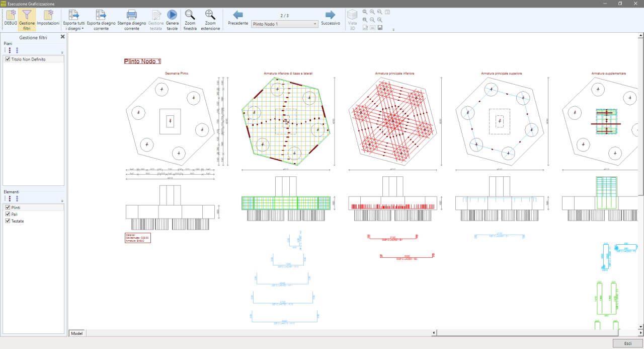Activate Zoom finestra magnifier tool
This screenshot has width=644, height=349.
190,15
